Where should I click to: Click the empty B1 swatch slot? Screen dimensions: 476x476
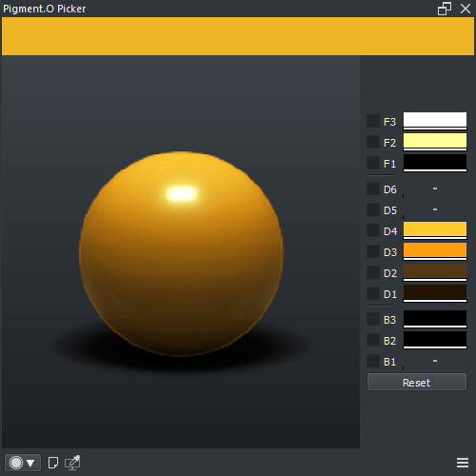click(x=435, y=361)
